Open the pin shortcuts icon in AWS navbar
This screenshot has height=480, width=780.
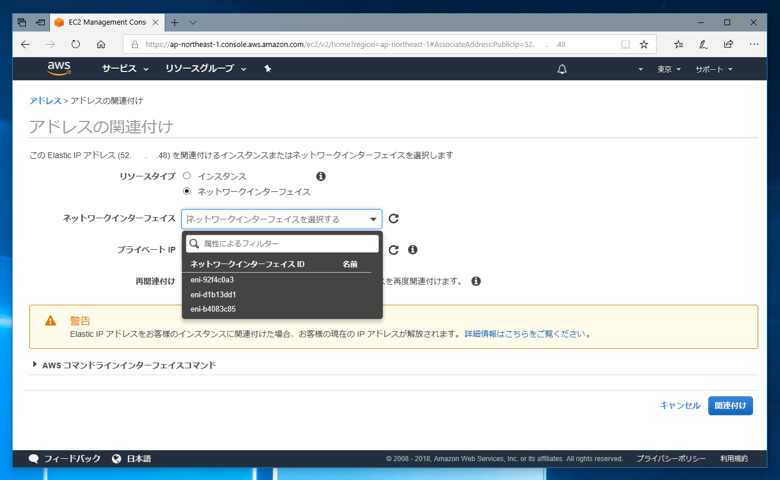coord(268,69)
